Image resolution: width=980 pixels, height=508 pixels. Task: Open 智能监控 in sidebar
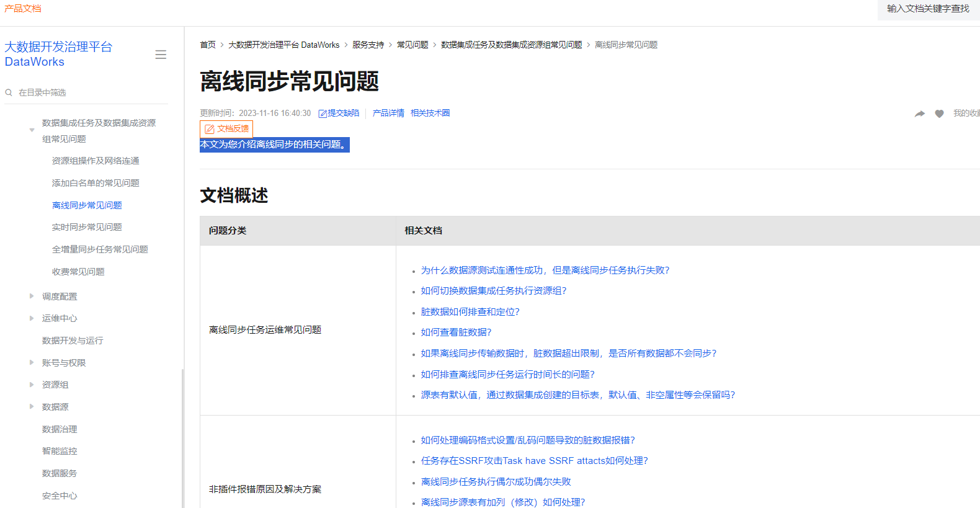pyautogui.click(x=60, y=451)
